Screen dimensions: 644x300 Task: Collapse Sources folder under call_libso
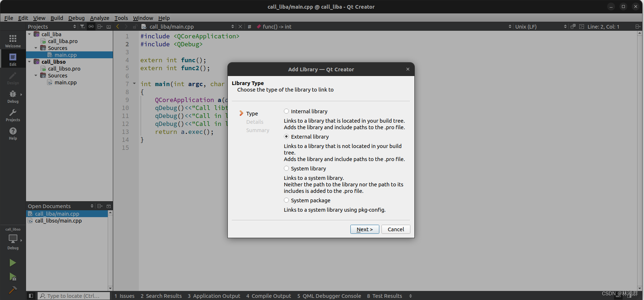pos(36,75)
